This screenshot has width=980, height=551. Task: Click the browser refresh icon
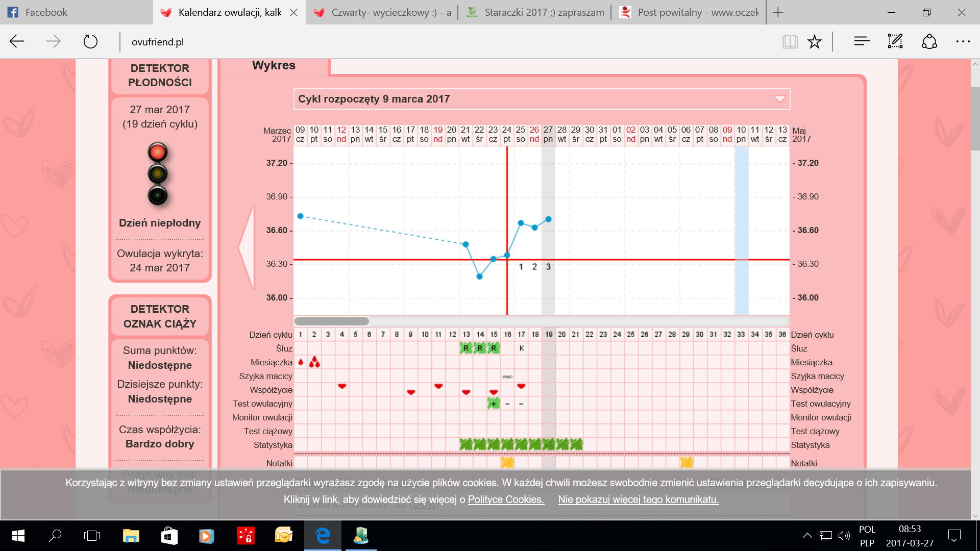pos(90,41)
